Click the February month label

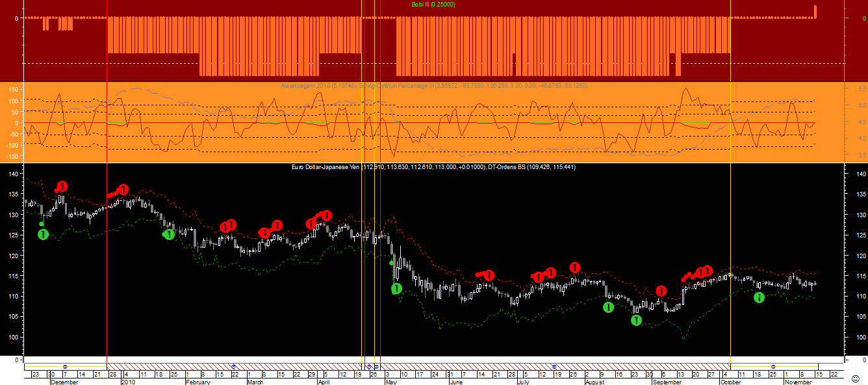(x=198, y=382)
